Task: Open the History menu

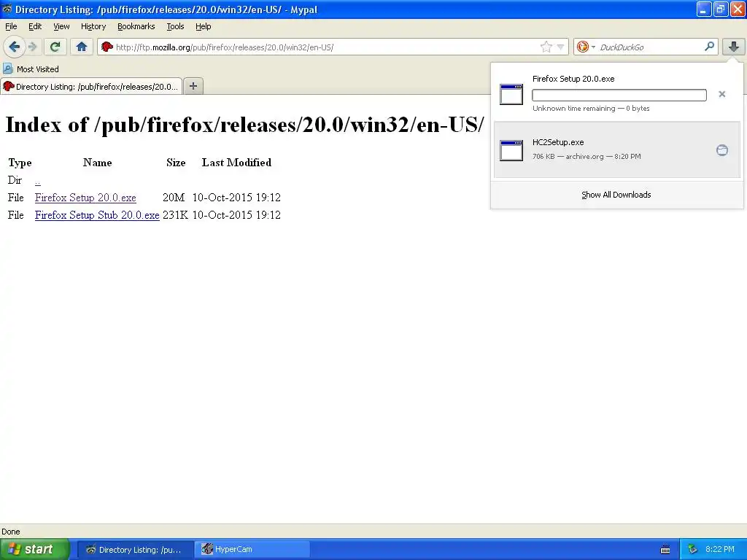Action: click(x=93, y=26)
